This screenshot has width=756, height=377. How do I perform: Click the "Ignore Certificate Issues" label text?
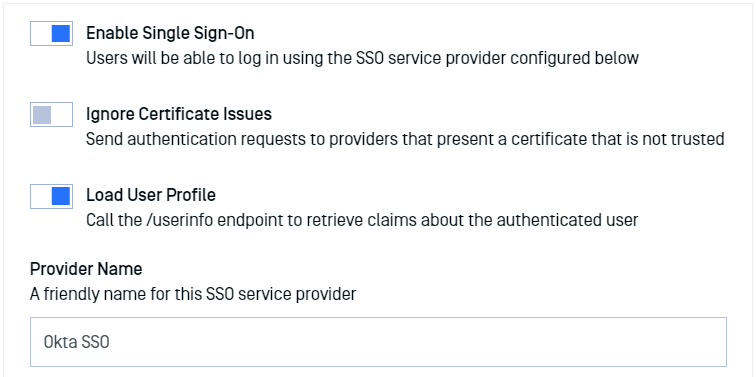(179, 114)
